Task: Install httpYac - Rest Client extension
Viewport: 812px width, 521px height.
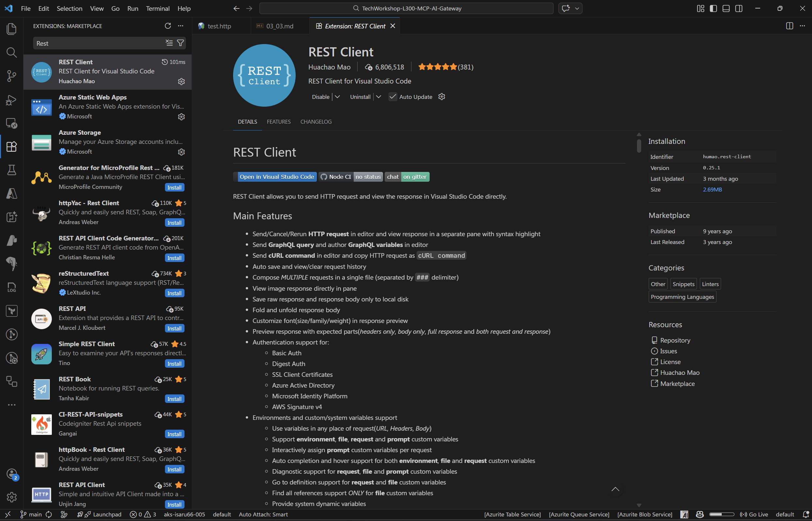Action: 174,222
